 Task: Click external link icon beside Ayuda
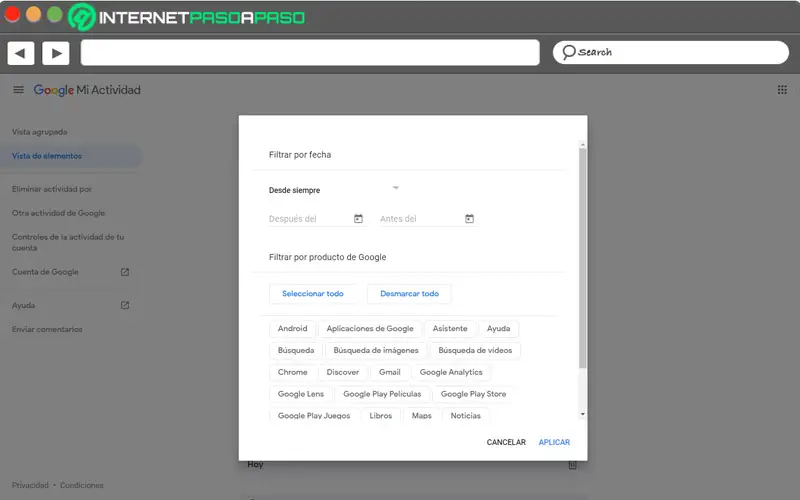tap(125, 305)
